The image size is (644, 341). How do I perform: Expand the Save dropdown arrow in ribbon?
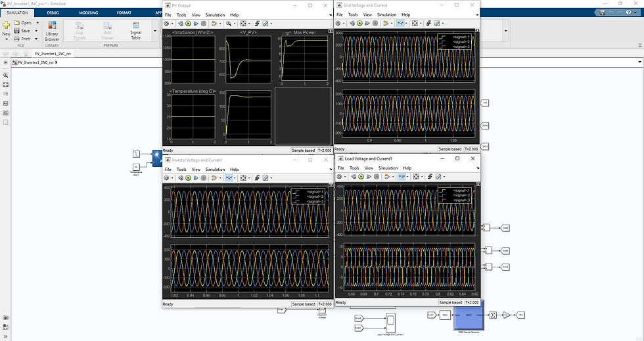36,31
